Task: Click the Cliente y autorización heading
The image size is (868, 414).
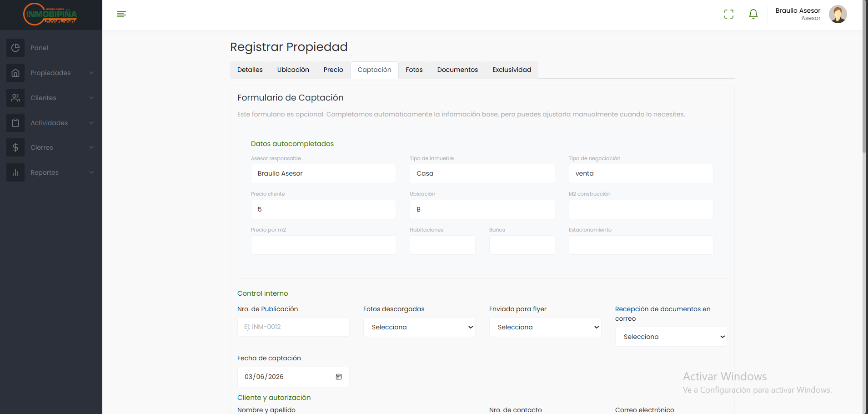Action: pos(274,398)
